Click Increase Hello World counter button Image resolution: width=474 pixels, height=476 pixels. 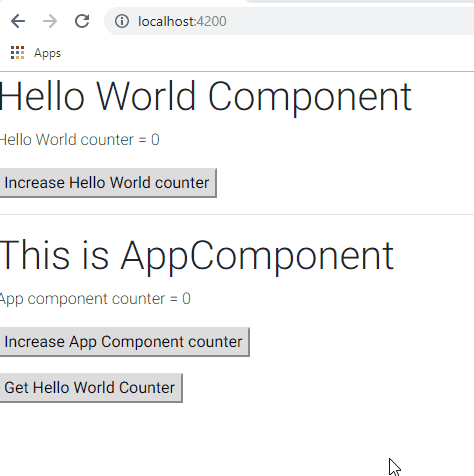(108, 183)
